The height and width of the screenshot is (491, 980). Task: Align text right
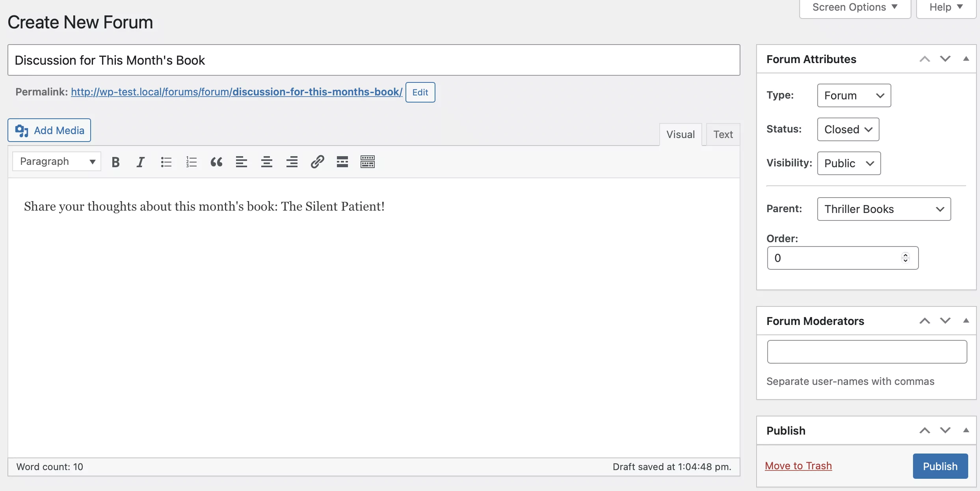[292, 162]
